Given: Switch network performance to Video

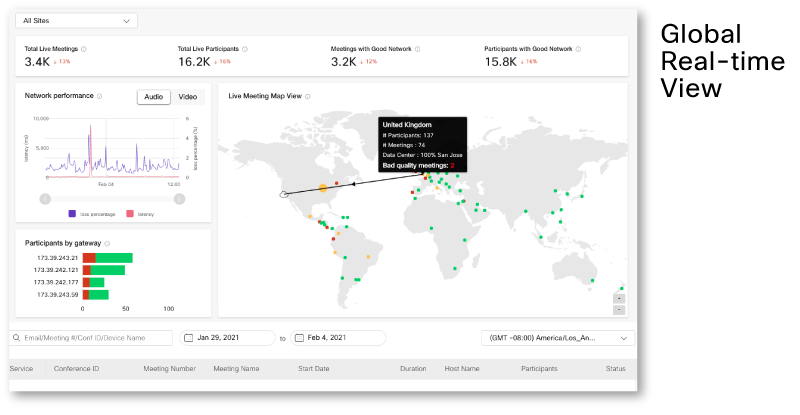Looking at the screenshot, I should click(188, 97).
